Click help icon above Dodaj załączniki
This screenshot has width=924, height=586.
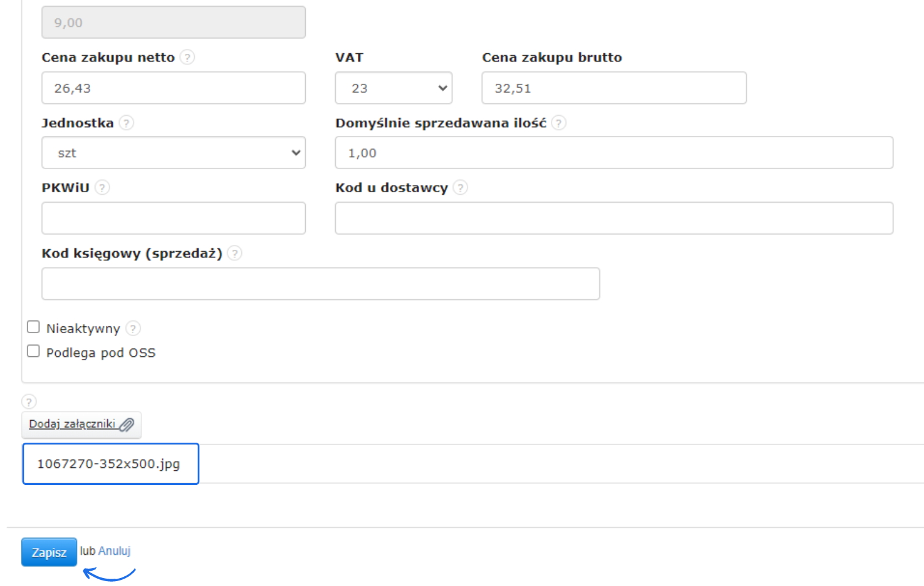(x=29, y=402)
